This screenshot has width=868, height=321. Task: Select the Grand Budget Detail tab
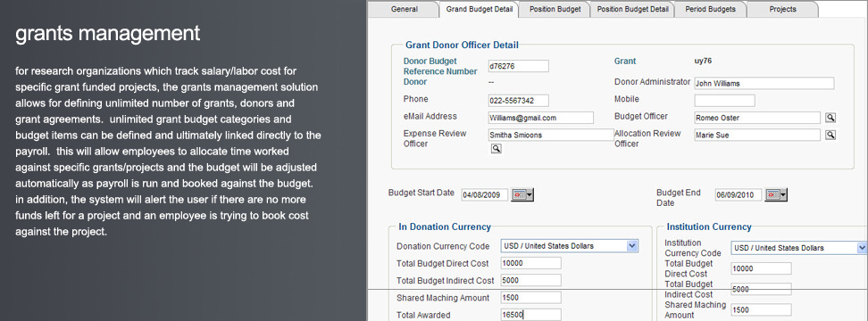coord(480,10)
